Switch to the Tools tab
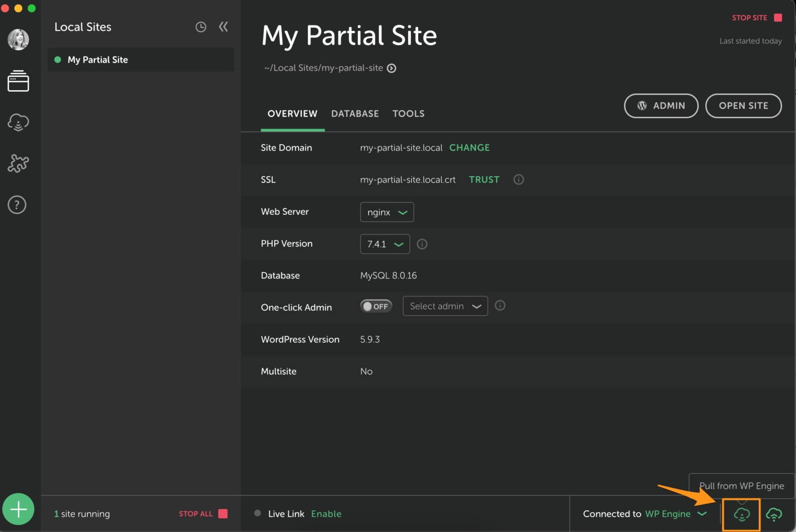796x532 pixels. (408, 114)
